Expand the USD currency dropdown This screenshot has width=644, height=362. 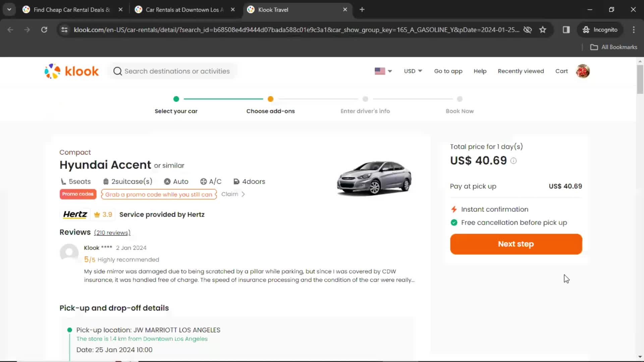(x=413, y=71)
